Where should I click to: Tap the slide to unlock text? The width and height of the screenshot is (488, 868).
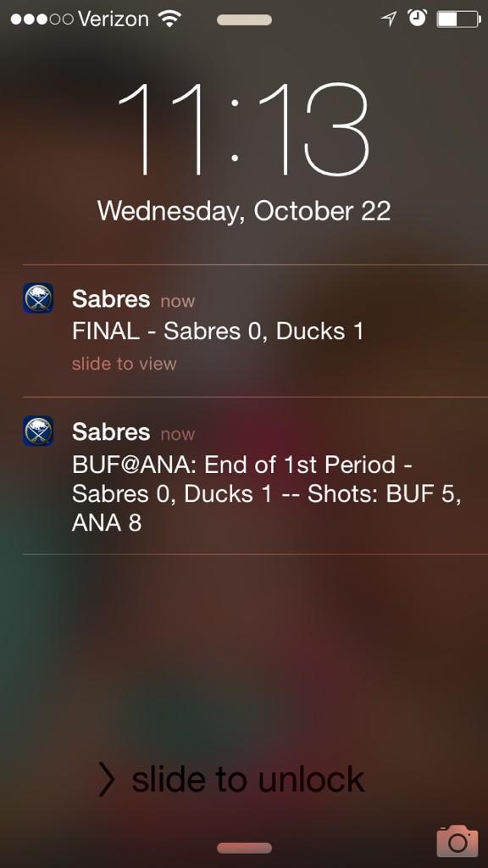248,779
